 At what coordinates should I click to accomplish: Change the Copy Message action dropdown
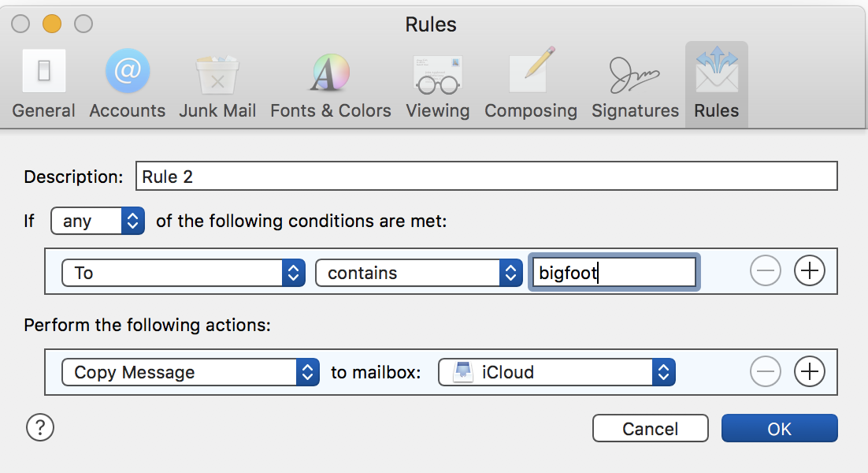point(191,372)
